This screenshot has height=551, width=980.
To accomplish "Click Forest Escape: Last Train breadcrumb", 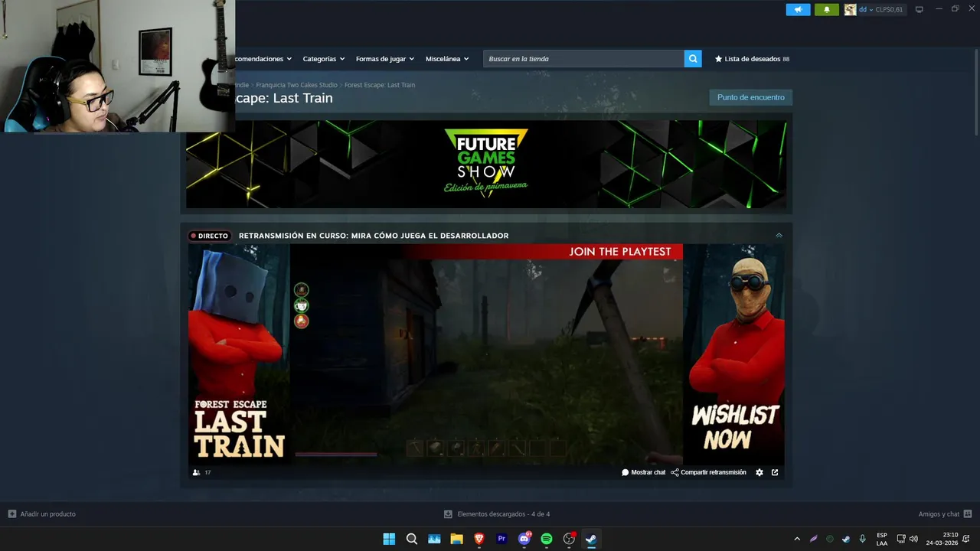I will tap(380, 85).
